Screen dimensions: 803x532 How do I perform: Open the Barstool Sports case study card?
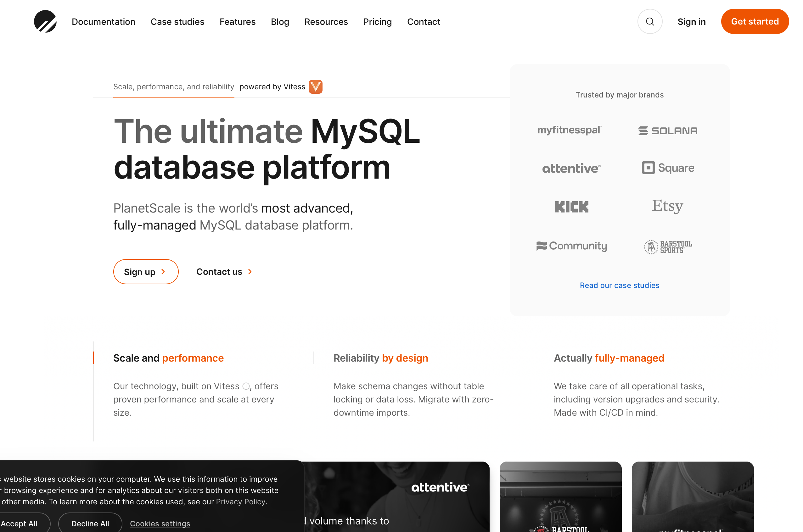[560, 497]
